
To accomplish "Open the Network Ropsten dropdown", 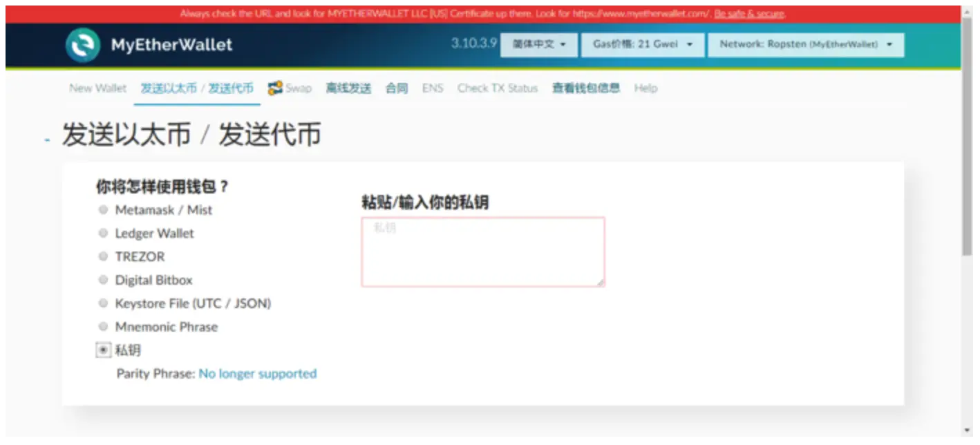I will pos(806,44).
